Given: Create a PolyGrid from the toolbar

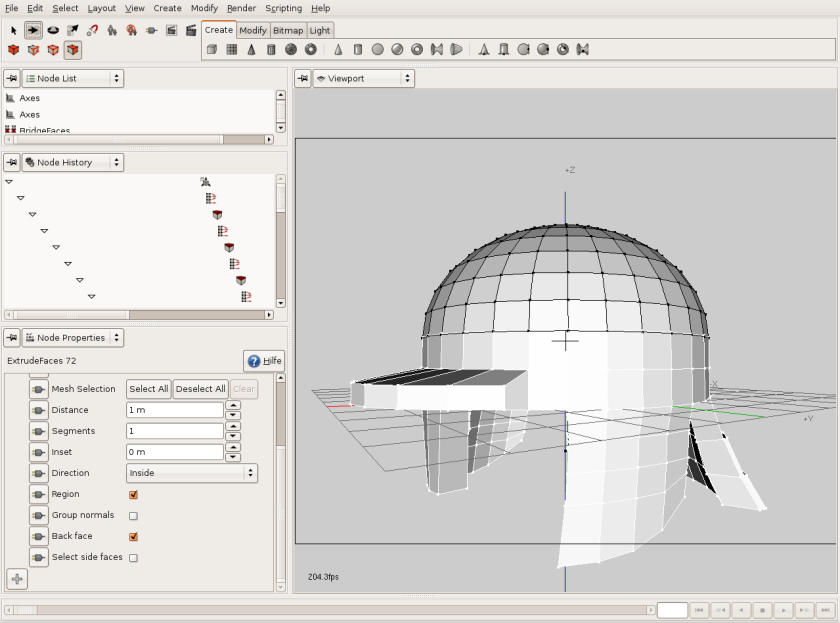Looking at the screenshot, I should tap(232, 50).
